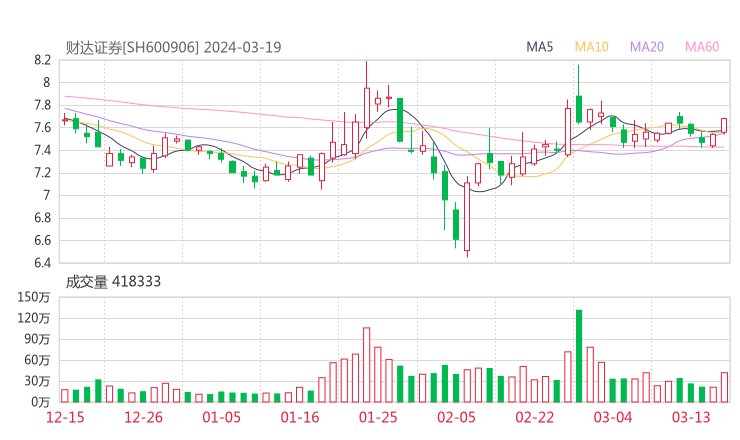Screen dimensions: 740x440
Task: Click the 01-25 date axis label
Action: point(378,417)
